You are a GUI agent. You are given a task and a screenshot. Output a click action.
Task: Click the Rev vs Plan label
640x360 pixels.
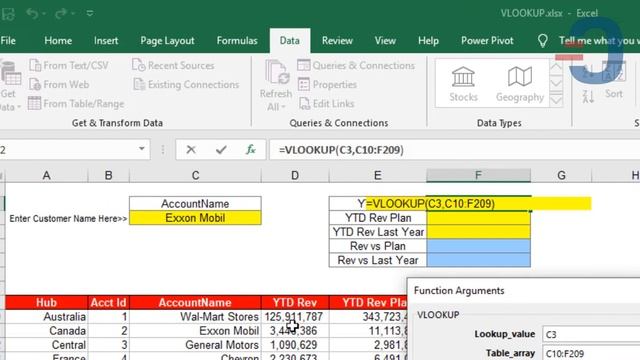tap(378, 246)
